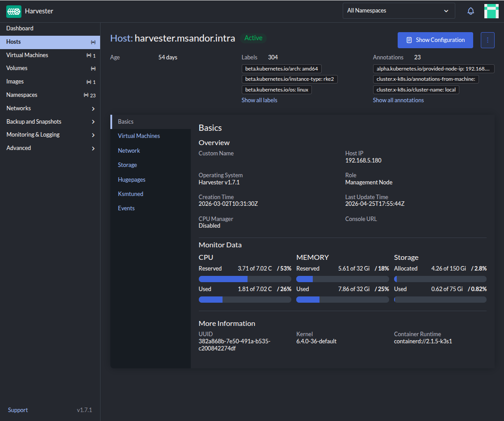Open the notifications bell
Screen dimensions: 504x421
tap(470, 11)
